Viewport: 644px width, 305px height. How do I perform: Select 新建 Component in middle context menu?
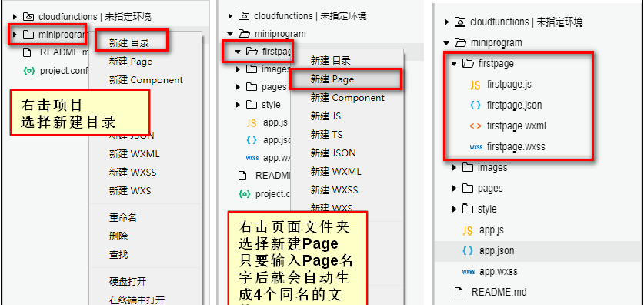pyautogui.click(x=348, y=98)
